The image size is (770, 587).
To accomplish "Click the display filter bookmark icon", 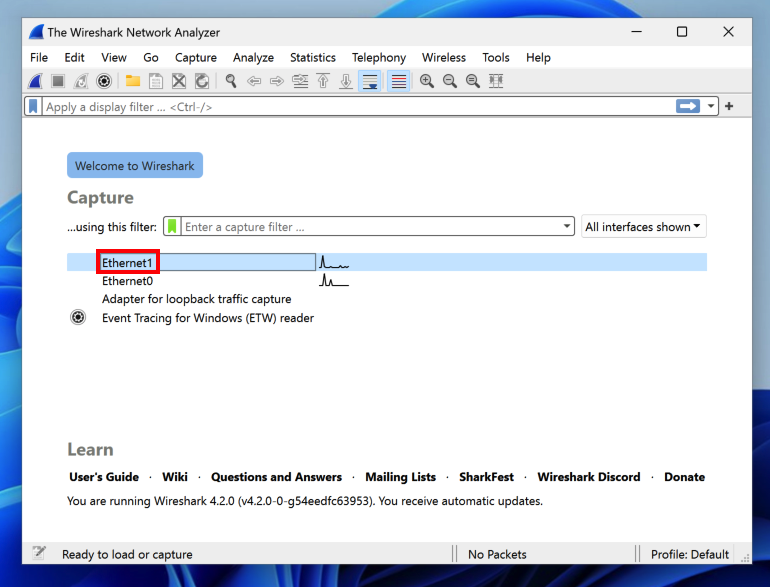I will point(33,107).
